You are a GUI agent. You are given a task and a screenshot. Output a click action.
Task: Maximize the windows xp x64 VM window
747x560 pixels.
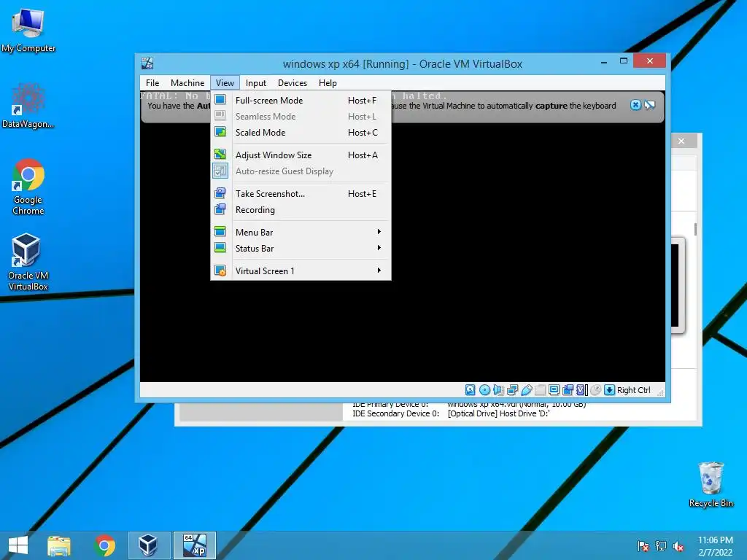click(x=624, y=61)
